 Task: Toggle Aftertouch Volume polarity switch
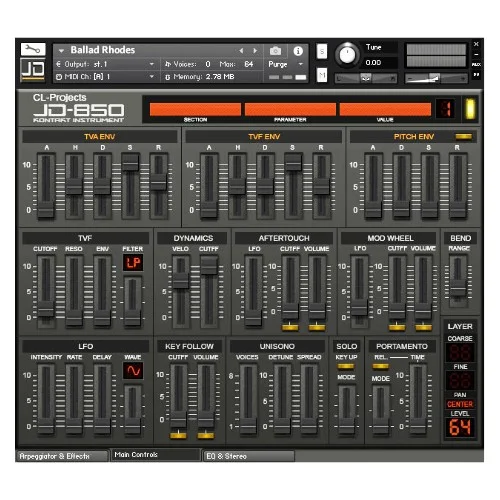pos(317,327)
